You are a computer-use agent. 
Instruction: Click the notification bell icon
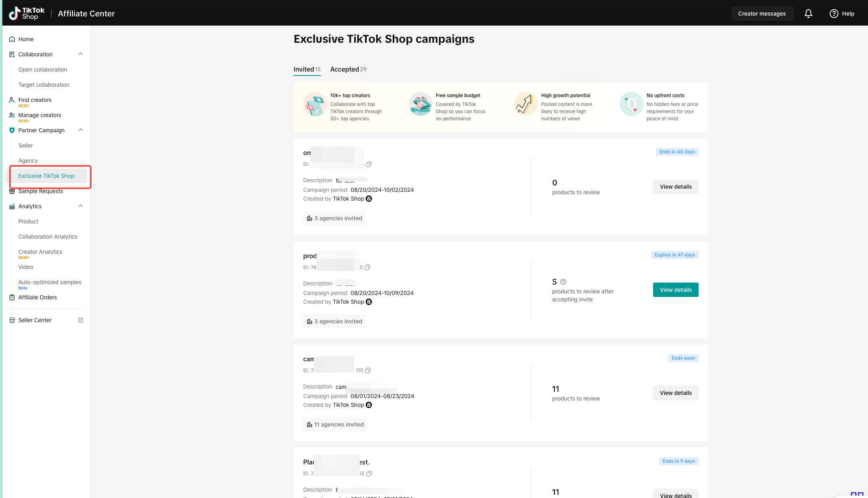point(809,13)
